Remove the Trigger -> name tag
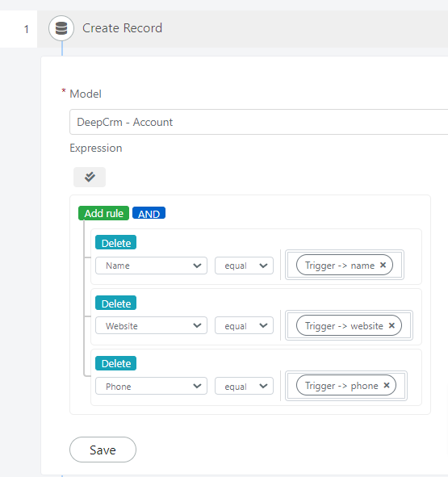448x477 pixels. click(x=383, y=265)
